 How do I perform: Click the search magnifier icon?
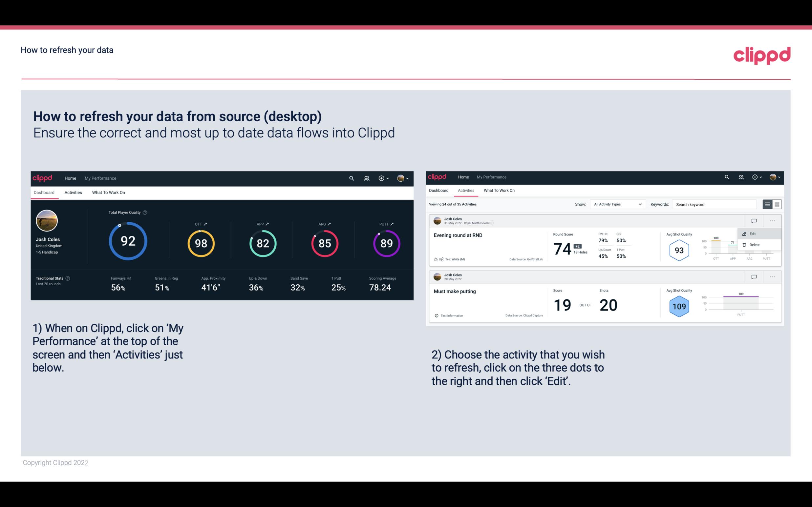tap(351, 177)
